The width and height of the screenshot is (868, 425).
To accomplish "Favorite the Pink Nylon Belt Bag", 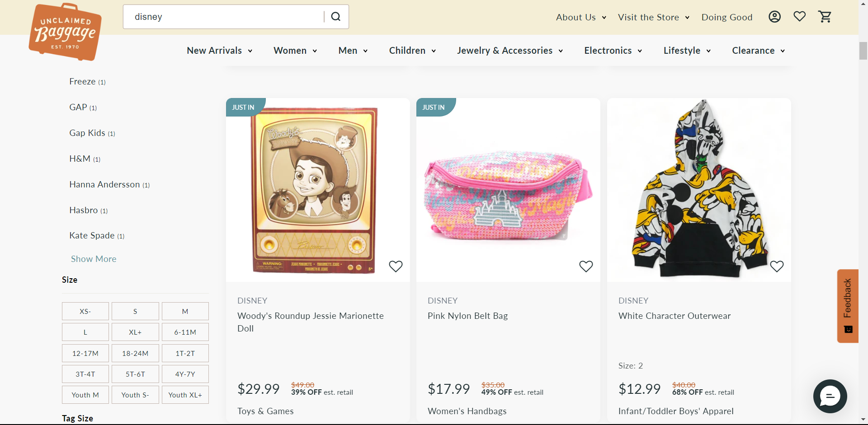I will pyautogui.click(x=586, y=266).
